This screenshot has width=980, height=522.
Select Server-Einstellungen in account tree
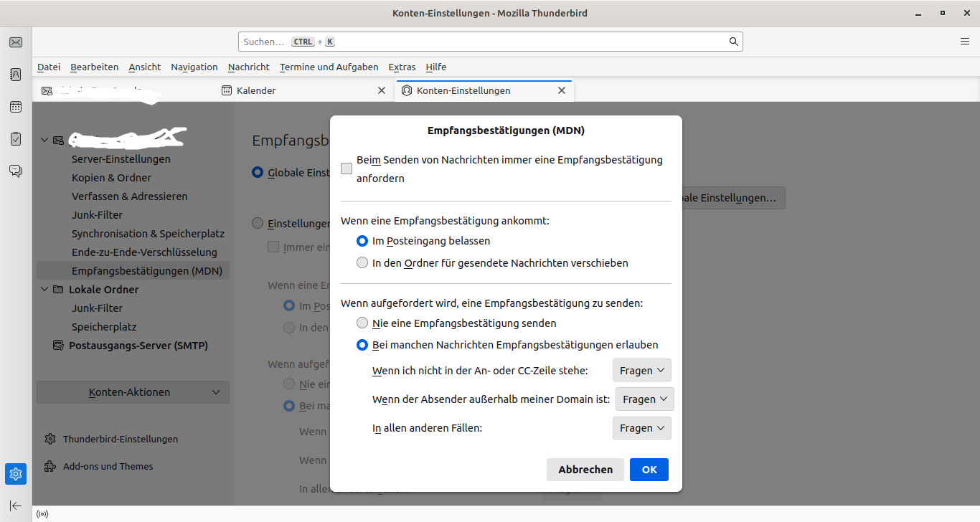121,159
